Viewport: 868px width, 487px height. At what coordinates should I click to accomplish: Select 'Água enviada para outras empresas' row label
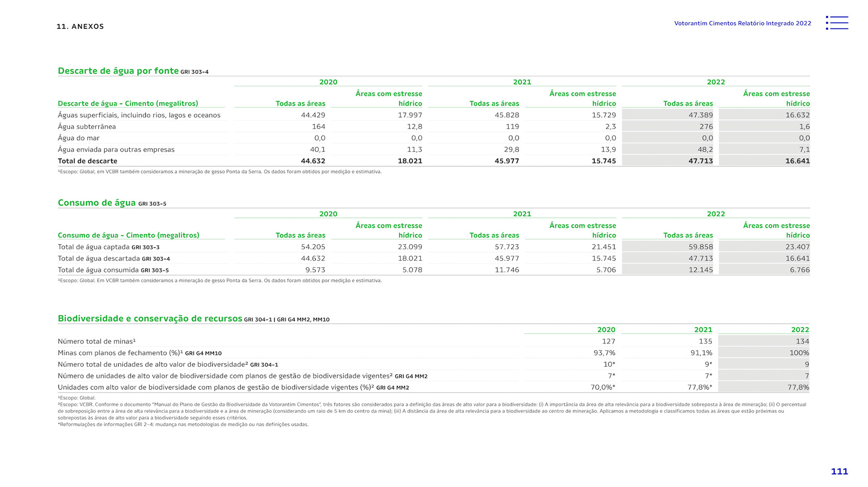pyautogui.click(x=116, y=150)
